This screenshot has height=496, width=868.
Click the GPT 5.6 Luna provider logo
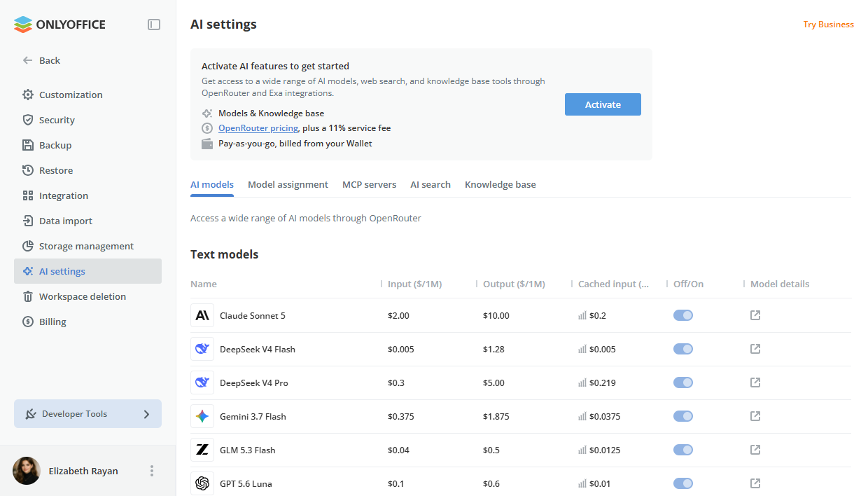pyautogui.click(x=202, y=483)
